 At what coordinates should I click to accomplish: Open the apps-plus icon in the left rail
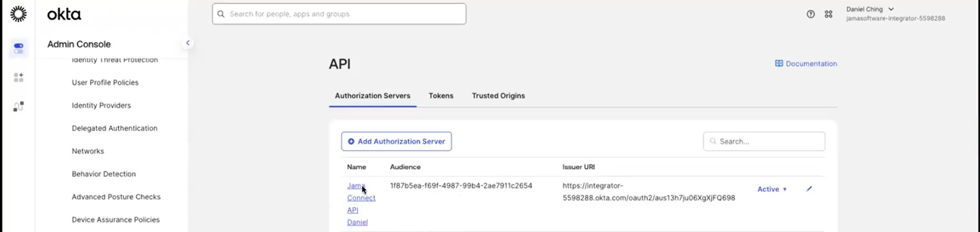[x=18, y=77]
